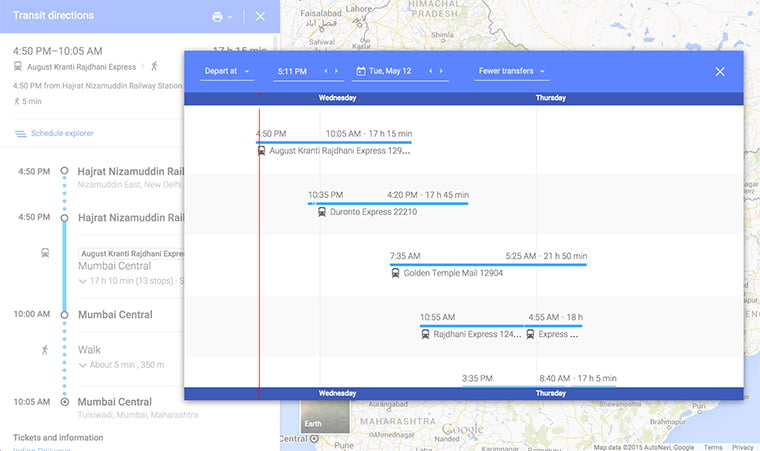Viewport: 760px width, 451px height.
Task: Select August Kranti Rajdhani Express 129 schedule row
Action: (x=333, y=142)
